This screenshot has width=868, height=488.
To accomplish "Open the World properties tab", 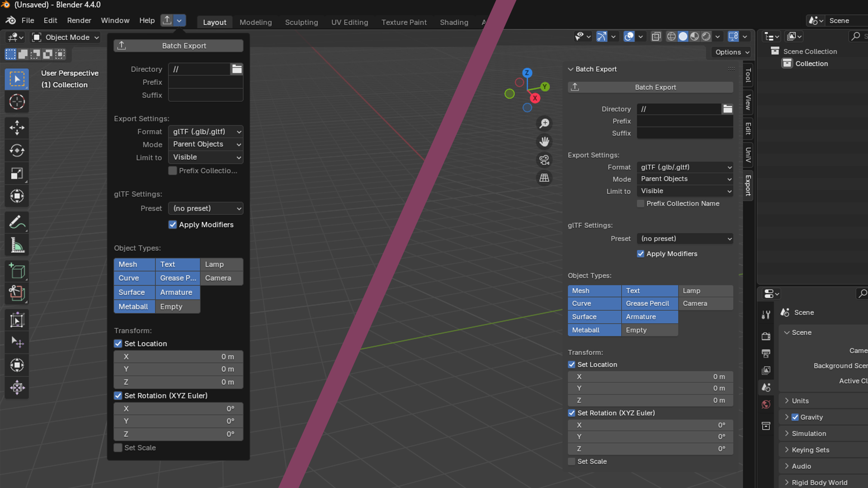I will (766, 405).
